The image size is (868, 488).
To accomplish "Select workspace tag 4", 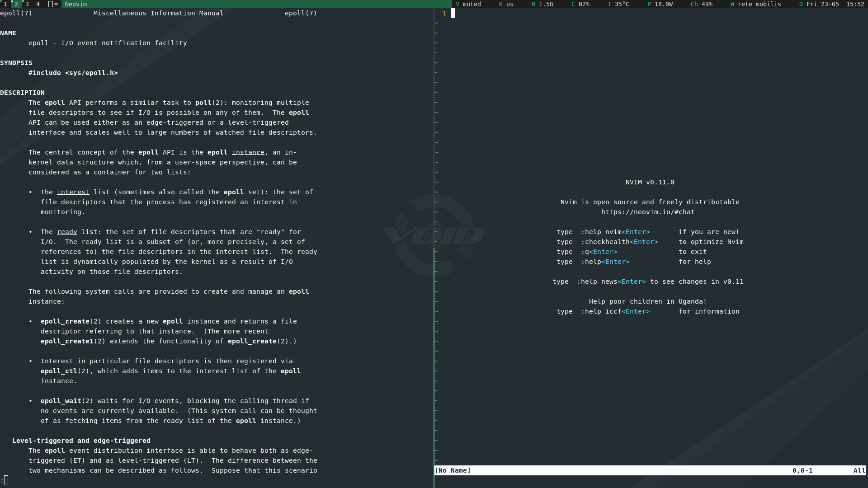I will click(38, 4).
